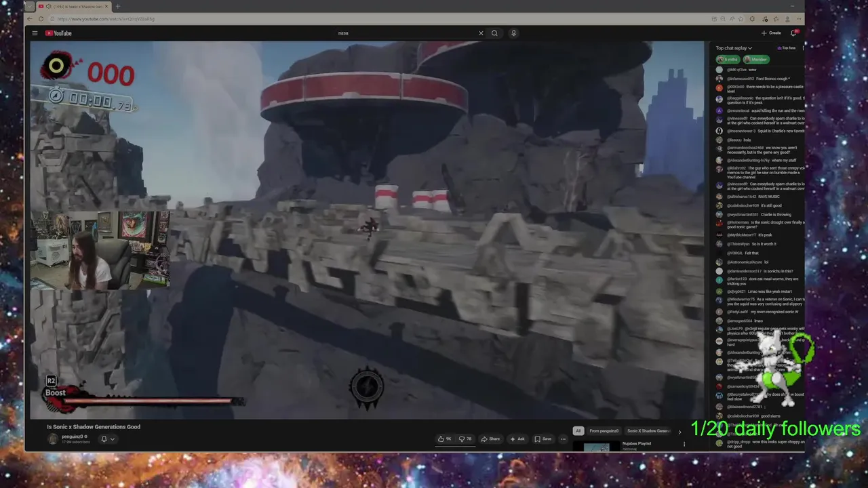Image resolution: width=868 pixels, height=488 pixels.
Task: Click the @leeuuu 'hola' chat message
Action: click(x=759, y=140)
